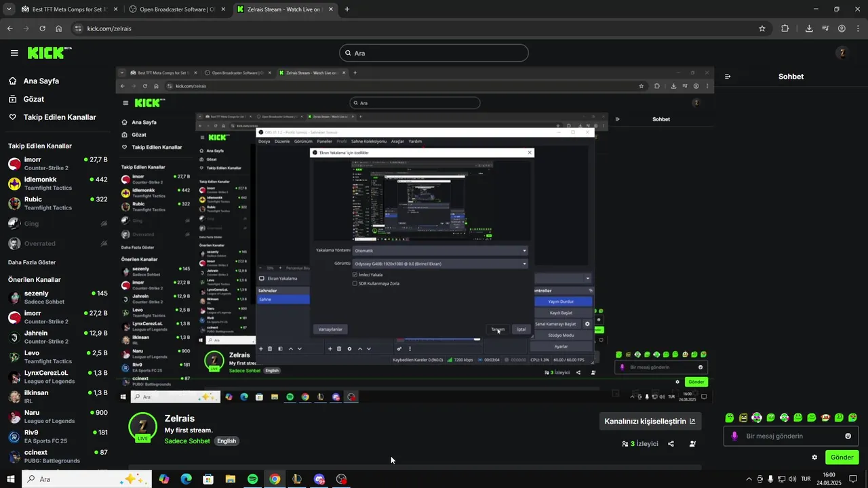The width and height of the screenshot is (868, 488).
Task: Open volume control in system tray
Action: (x=793, y=479)
